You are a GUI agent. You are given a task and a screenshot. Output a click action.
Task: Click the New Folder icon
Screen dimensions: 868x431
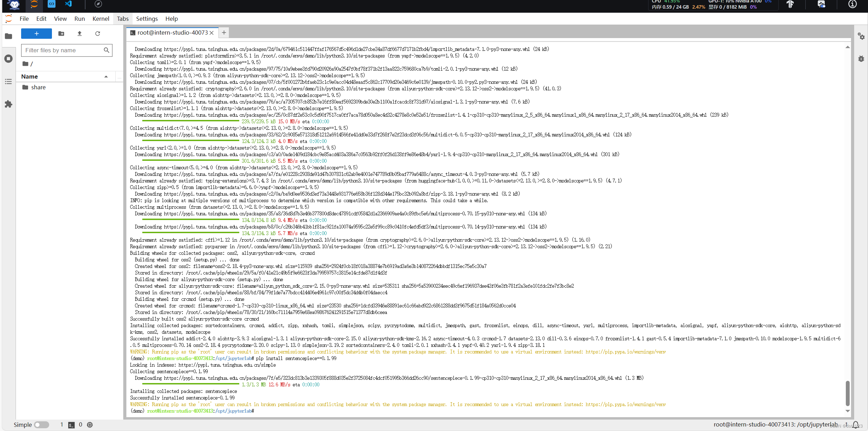[61, 34]
